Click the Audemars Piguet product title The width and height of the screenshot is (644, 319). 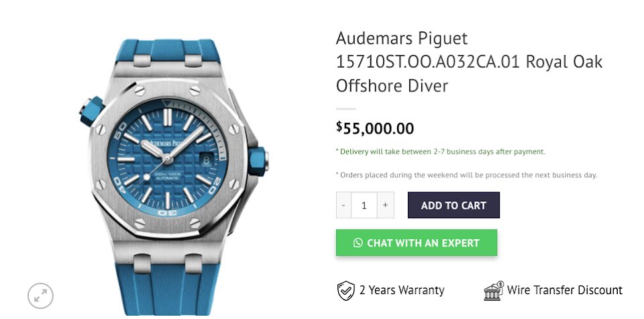[469, 62]
